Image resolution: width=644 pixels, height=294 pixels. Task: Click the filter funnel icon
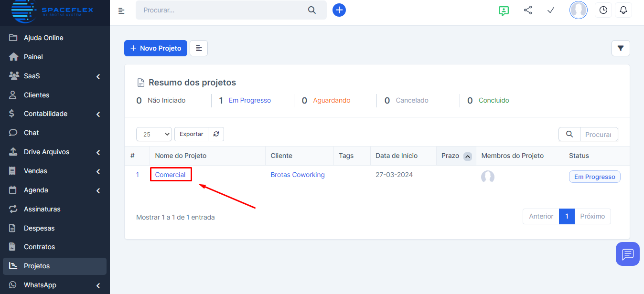click(621, 48)
